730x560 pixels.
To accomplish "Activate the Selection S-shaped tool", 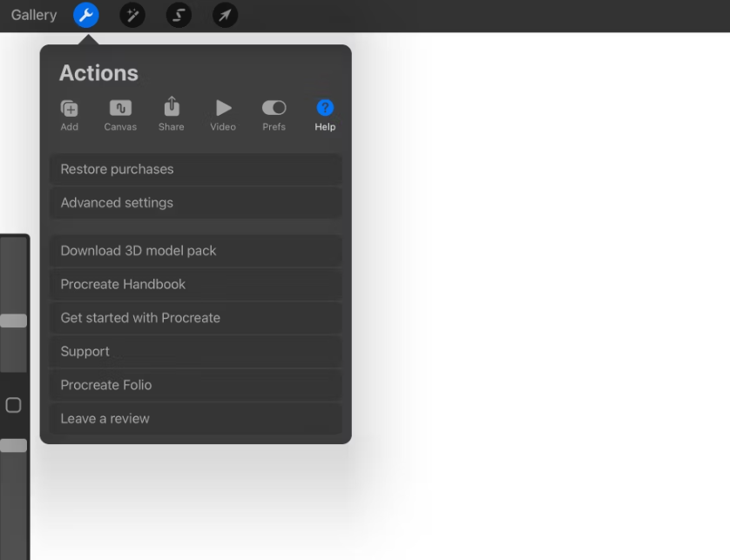I will (179, 15).
